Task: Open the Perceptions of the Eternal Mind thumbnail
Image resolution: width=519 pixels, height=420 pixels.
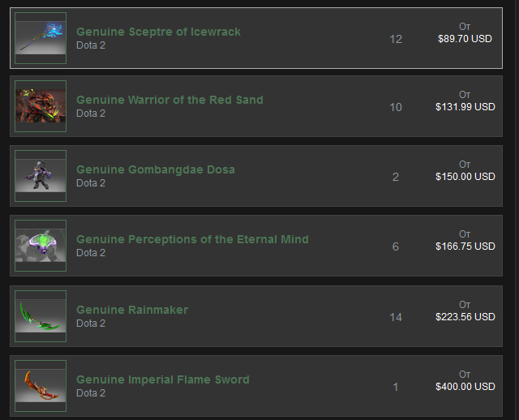Action: point(41,246)
